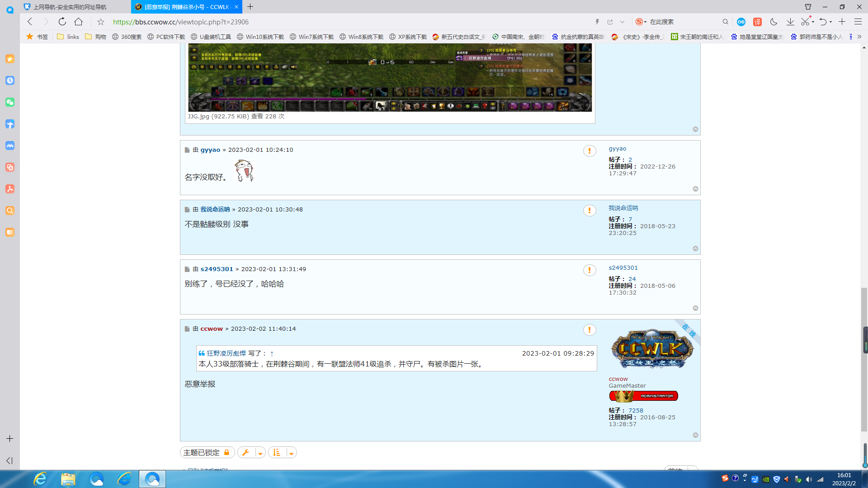Viewport: 868px width, 488px height.
Task: Click back-to-top arrow under s2495301's reply
Action: coord(695,308)
